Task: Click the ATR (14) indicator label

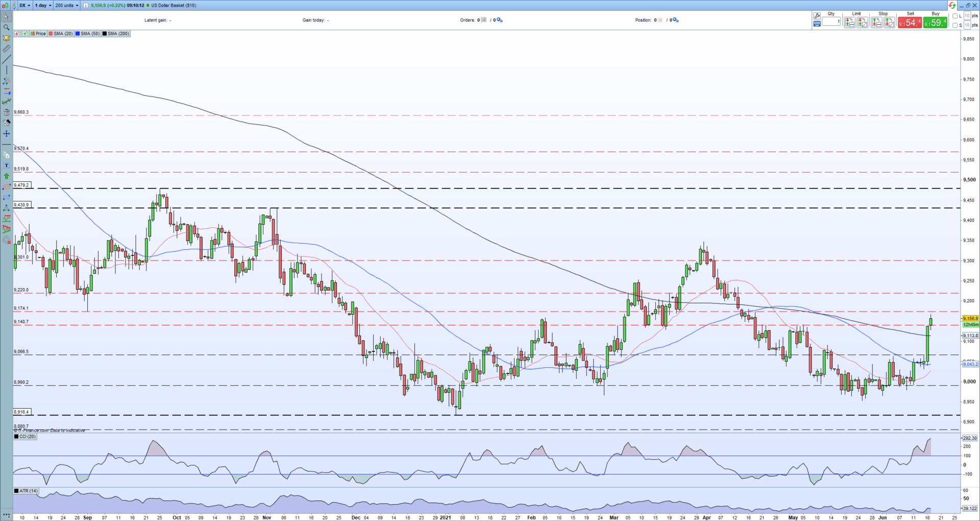Action: click(26, 491)
